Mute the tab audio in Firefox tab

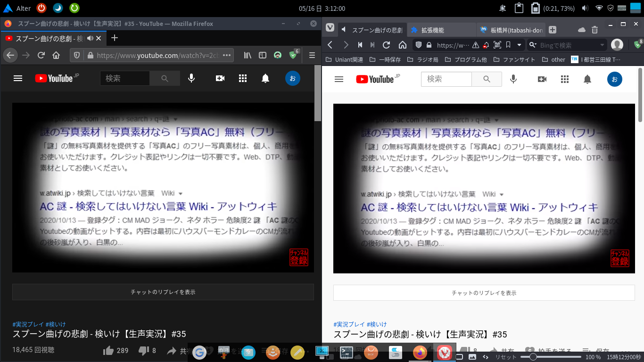click(x=91, y=38)
